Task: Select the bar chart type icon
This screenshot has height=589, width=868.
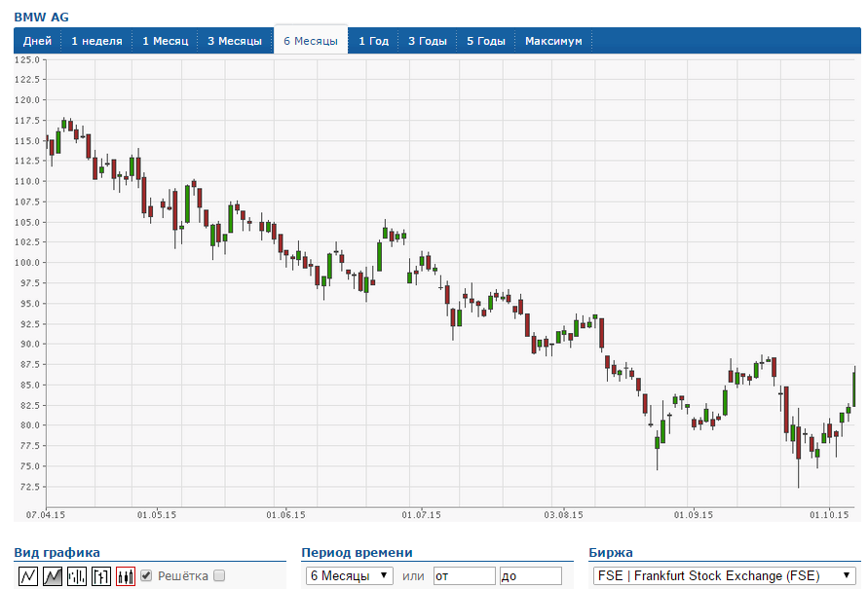Action: point(77,576)
